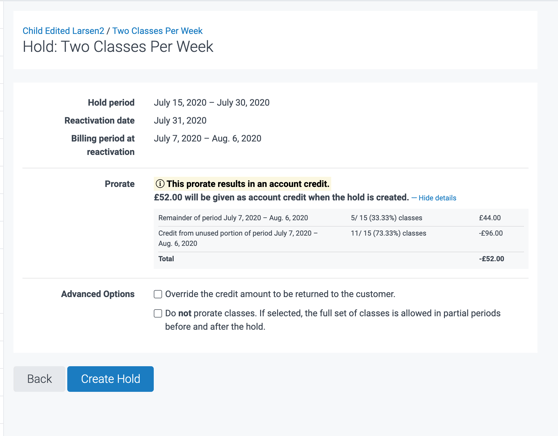Screen dimensions: 558x436
Task: Click the £44.00 amount in the breakdown
Action: click(x=490, y=218)
